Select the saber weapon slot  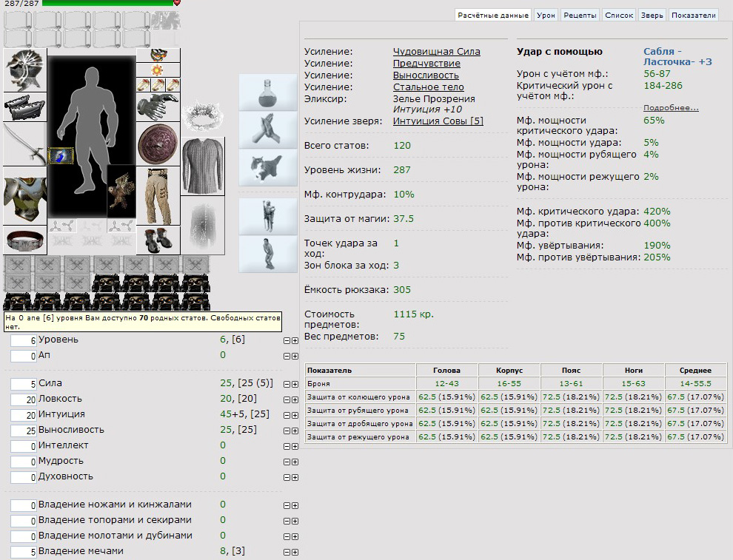(25, 144)
